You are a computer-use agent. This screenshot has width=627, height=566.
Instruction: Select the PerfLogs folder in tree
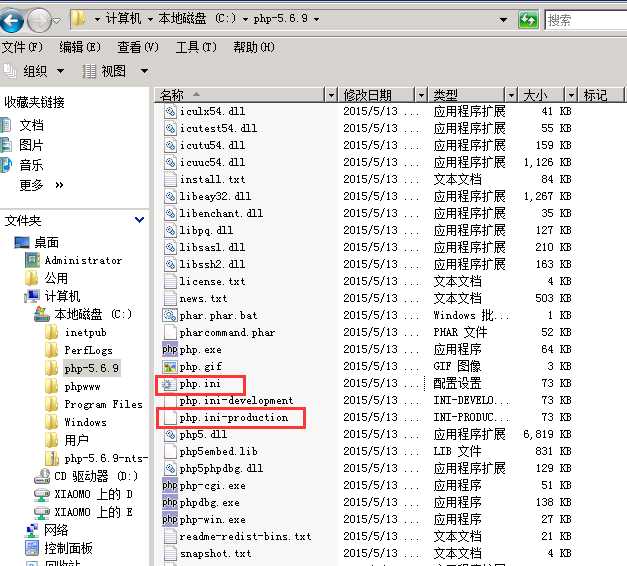[88, 350]
